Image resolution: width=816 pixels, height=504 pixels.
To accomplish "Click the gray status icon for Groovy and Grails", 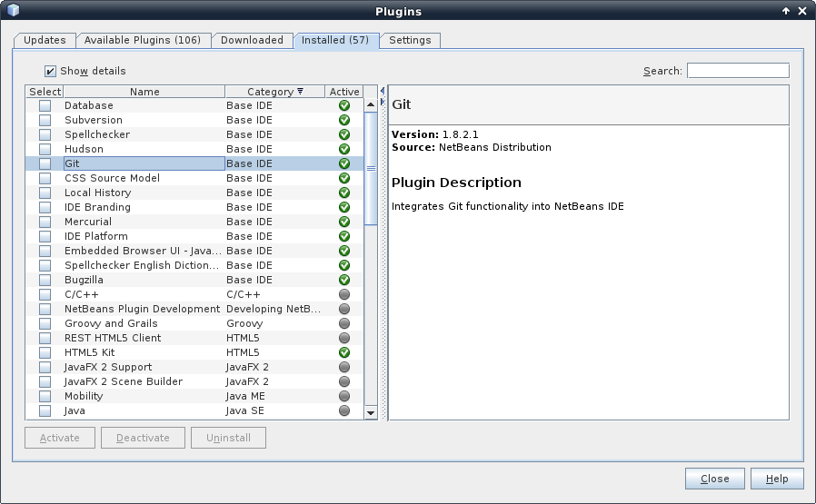I will 344,323.
